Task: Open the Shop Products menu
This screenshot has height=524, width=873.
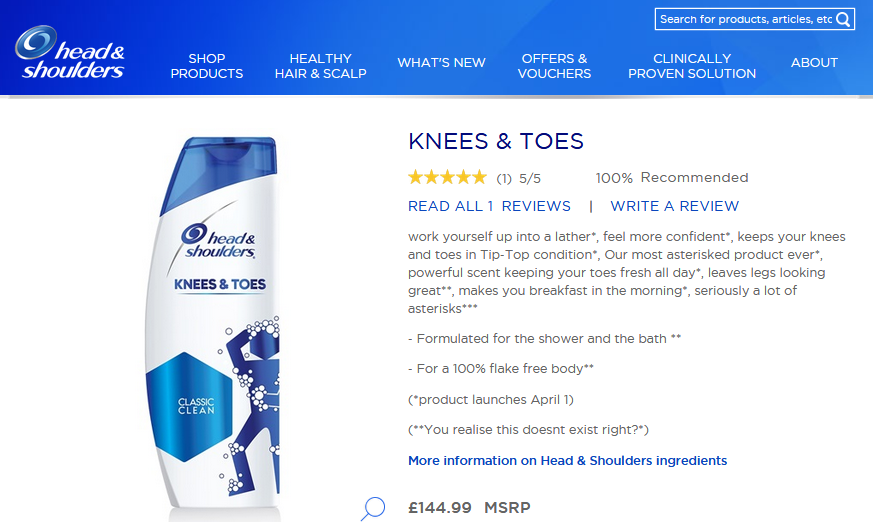Action: [207, 66]
